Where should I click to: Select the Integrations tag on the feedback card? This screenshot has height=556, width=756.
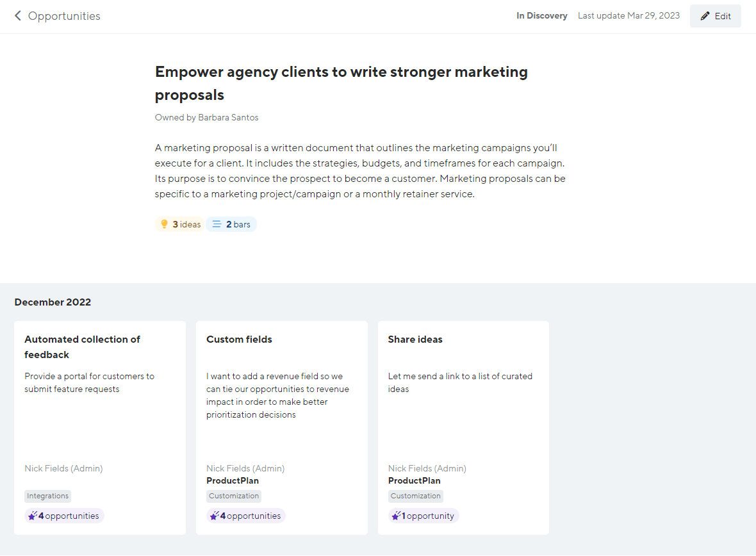pyautogui.click(x=47, y=496)
